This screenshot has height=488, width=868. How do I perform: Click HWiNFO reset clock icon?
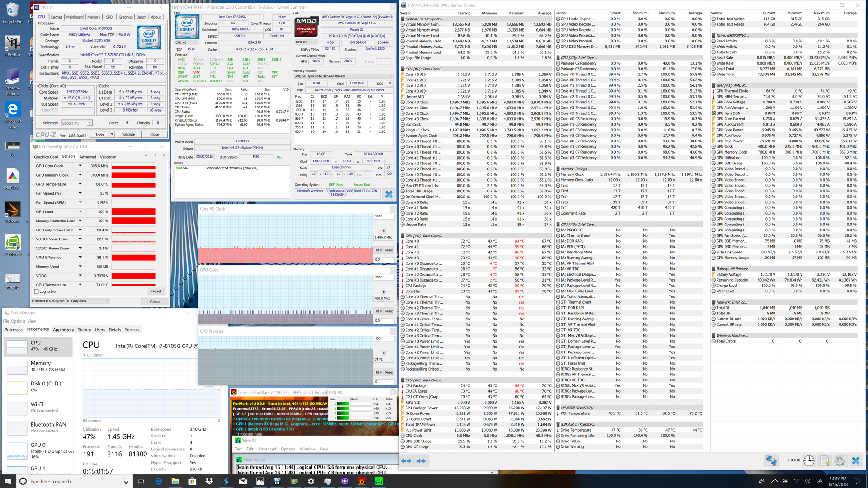point(809,460)
